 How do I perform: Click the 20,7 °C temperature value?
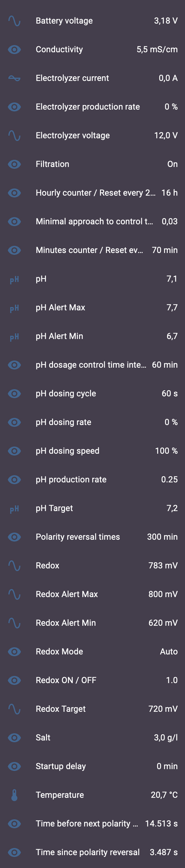[164, 795]
